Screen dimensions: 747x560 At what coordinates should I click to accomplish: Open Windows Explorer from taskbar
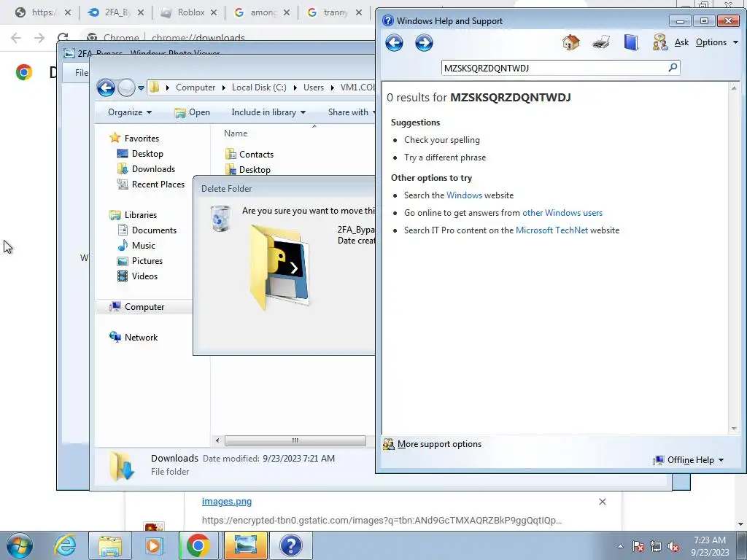(x=110, y=545)
